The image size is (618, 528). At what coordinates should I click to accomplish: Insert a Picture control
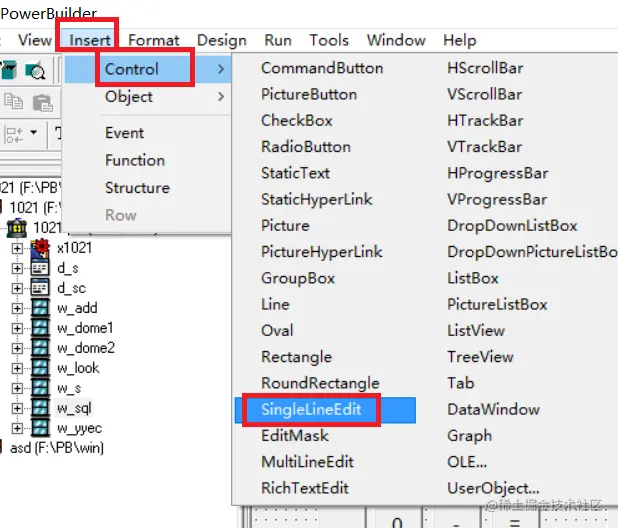285,225
